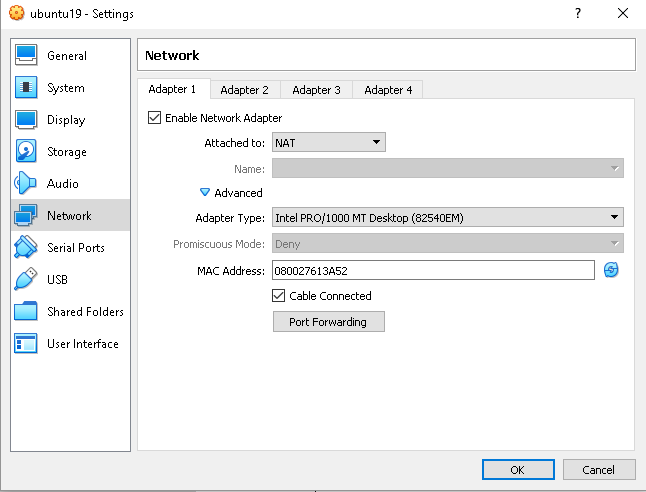Confirm settings with the OK button
The image size is (646, 492).
pos(518,470)
